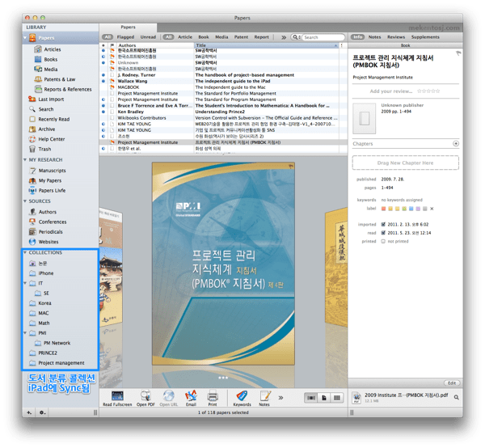Open the Keywords tool
The width and height of the screenshot is (485, 448).
pos(242,395)
